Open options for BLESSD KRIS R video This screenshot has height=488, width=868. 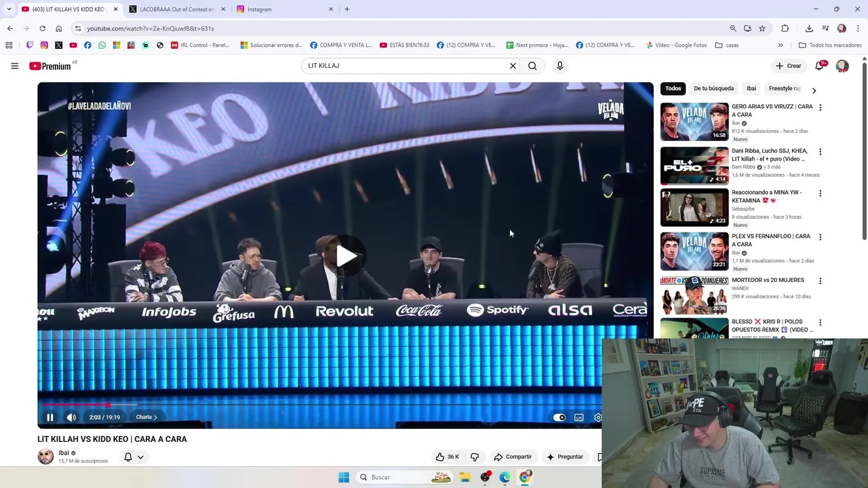(820, 323)
